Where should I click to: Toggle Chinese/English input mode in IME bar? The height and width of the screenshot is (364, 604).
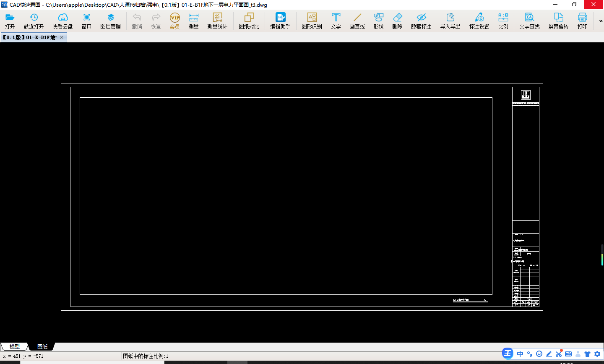[x=520, y=354]
